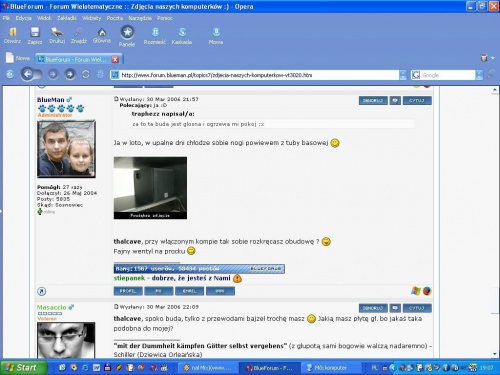Expand the Google search box dropdown
The image size is (500, 375).
tap(479, 75)
